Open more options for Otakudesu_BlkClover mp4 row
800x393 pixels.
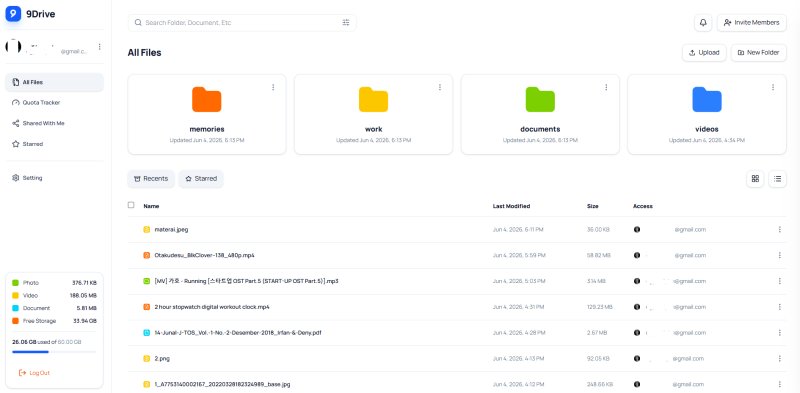point(780,255)
